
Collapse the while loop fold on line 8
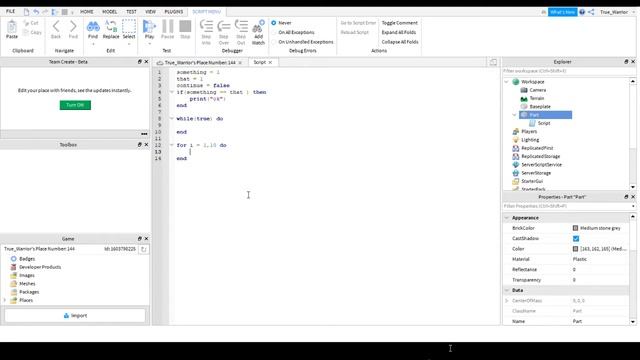172,119
